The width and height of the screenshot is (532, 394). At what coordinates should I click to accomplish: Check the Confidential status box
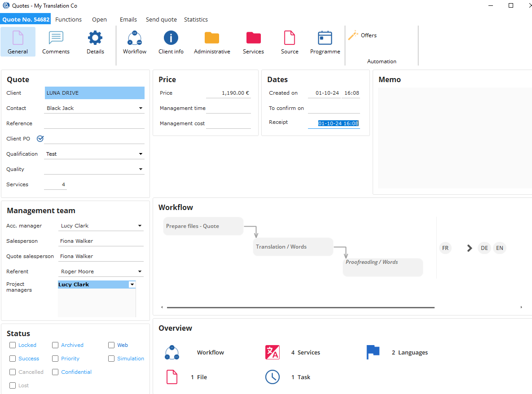(x=55, y=372)
